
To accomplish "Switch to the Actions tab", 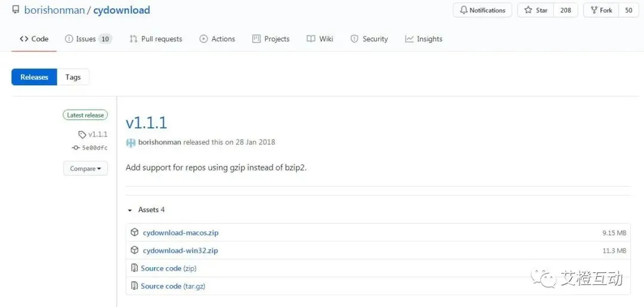I will coord(217,39).
